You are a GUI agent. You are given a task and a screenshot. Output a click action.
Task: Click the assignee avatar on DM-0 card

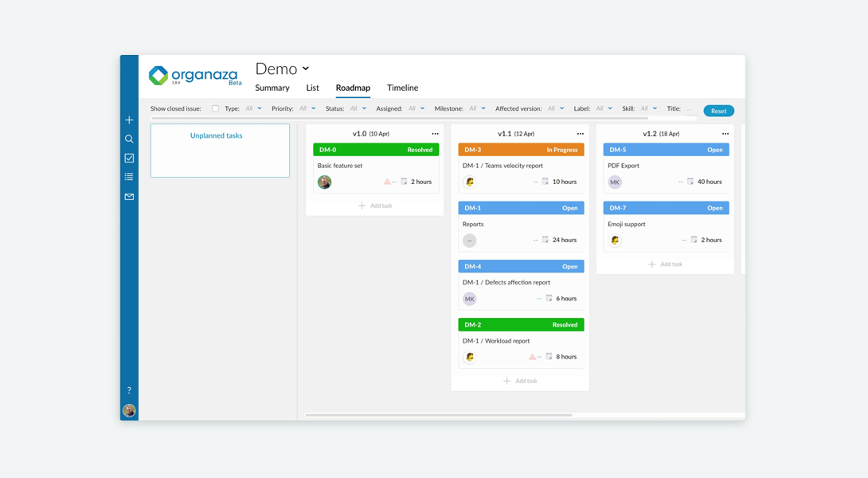coord(324,182)
